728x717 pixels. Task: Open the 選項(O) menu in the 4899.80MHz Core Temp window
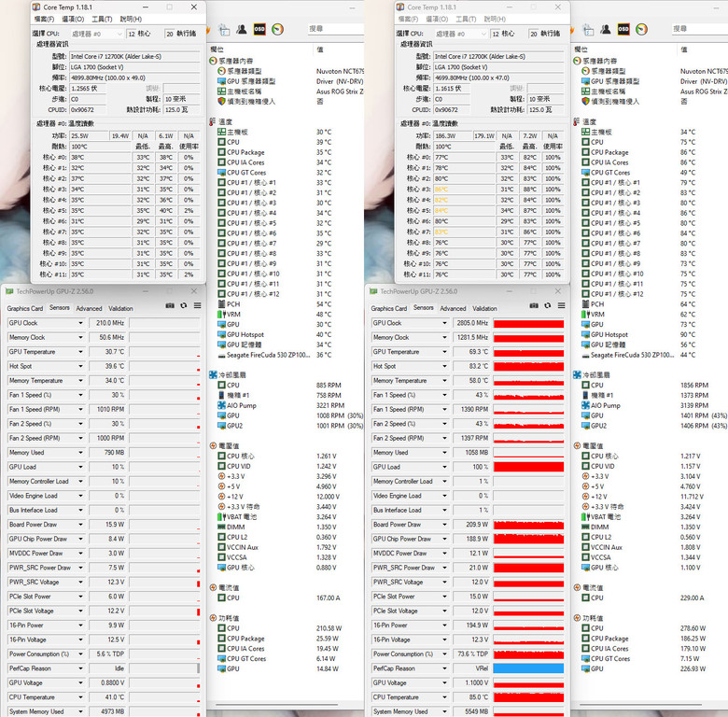73,19
